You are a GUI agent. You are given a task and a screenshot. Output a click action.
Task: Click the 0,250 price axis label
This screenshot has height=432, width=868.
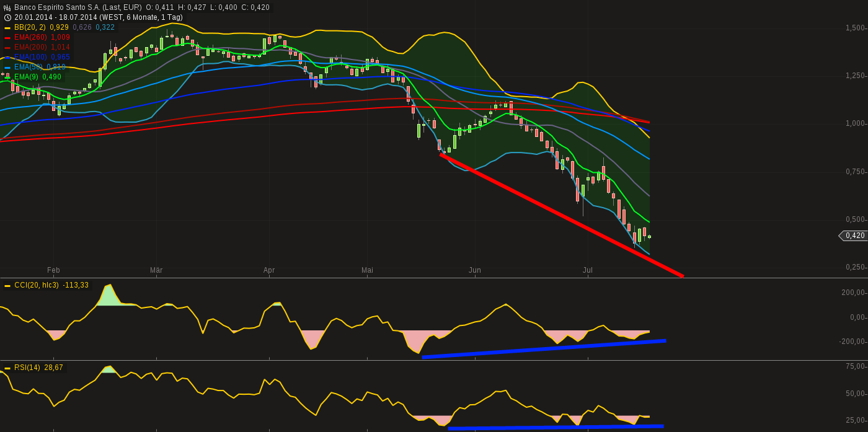tap(855, 267)
